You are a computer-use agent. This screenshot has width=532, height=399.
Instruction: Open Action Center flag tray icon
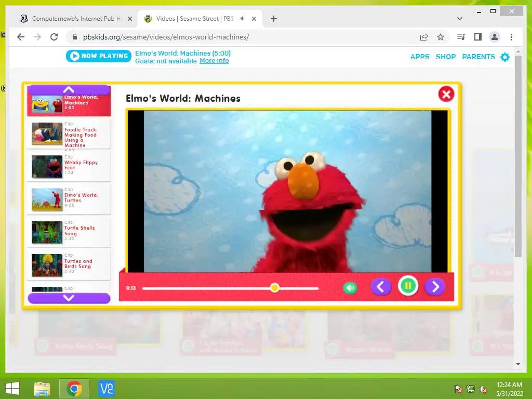[x=458, y=389]
